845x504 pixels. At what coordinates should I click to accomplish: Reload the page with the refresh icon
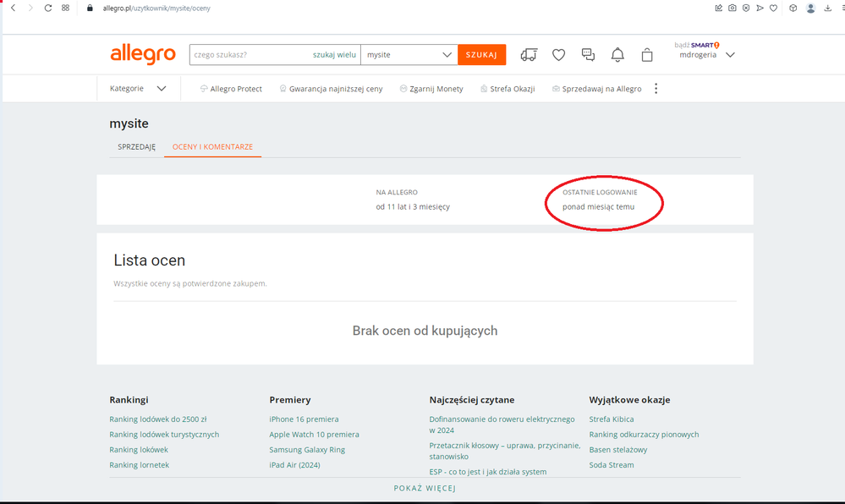tap(48, 8)
